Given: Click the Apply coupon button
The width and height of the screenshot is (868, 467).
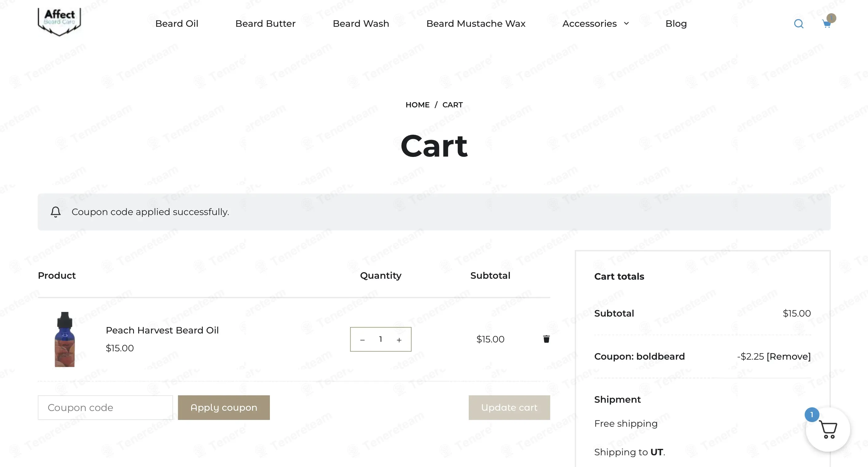Looking at the screenshot, I should (x=224, y=407).
